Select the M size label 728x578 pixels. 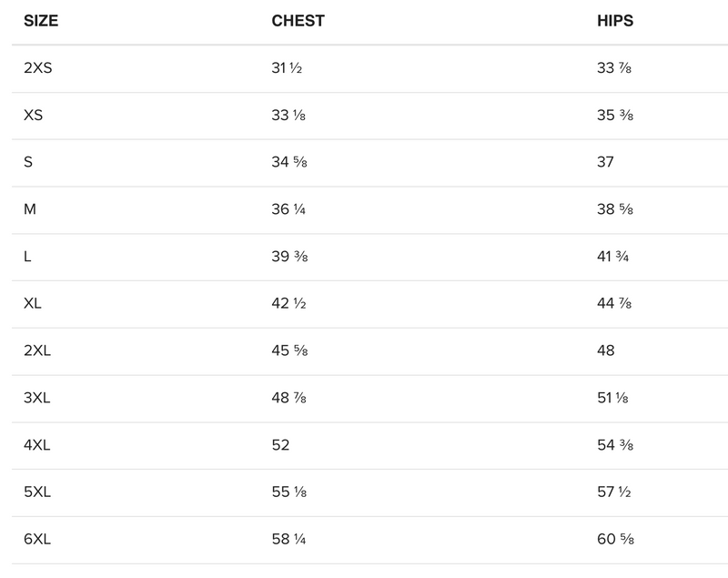click(30, 209)
